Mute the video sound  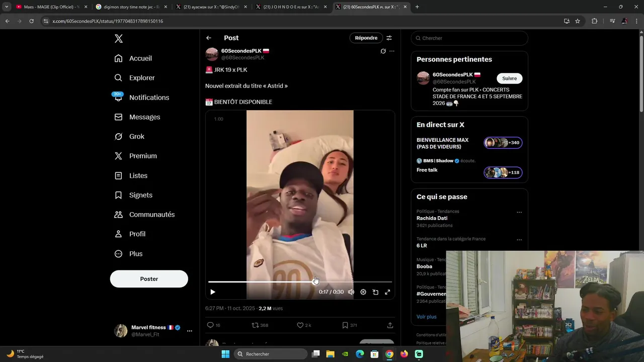[x=351, y=292]
